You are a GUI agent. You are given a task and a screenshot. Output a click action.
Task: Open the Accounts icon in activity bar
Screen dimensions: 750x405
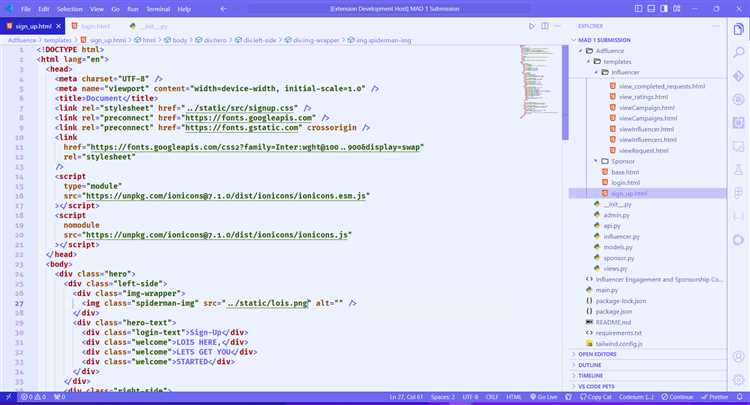coord(739,357)
